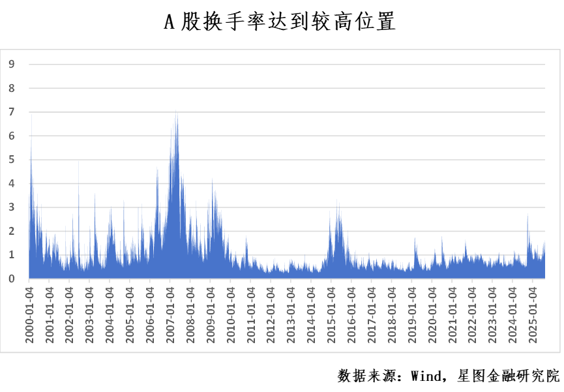Click the data source text 'Wind'
564x392 pixels.
(426, 376)
